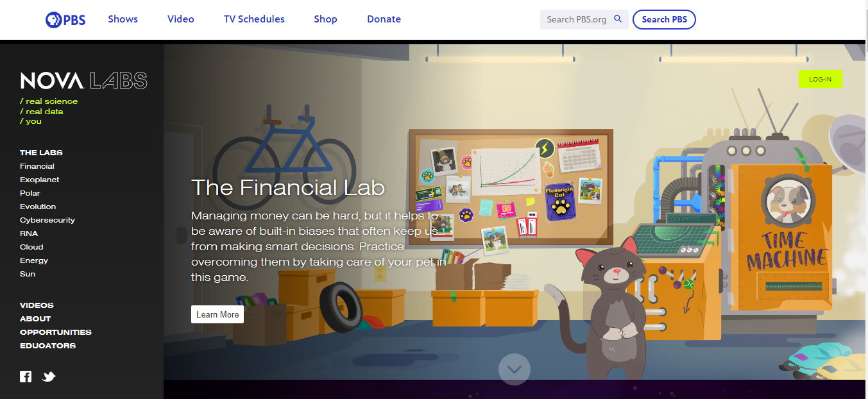The width and height of the screenshot is (868, 399).
Task: Click the NOVA Labs logo
Action: coord(84,80)
